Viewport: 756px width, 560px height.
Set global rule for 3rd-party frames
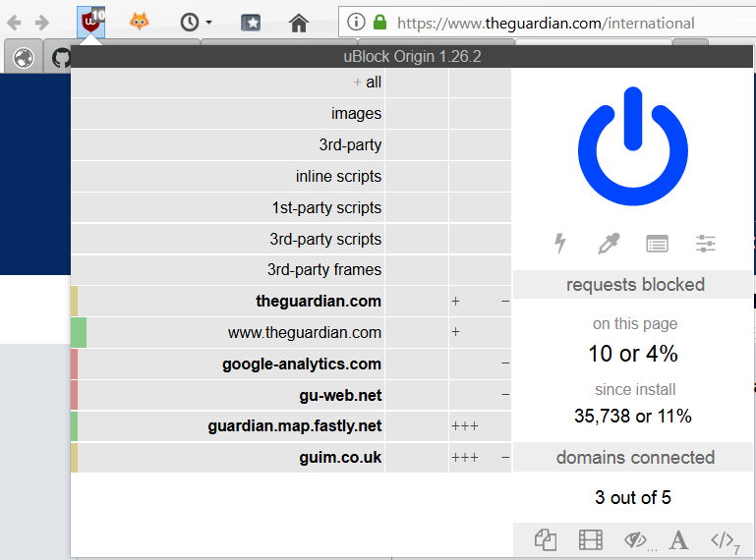[x=417, y=270]
